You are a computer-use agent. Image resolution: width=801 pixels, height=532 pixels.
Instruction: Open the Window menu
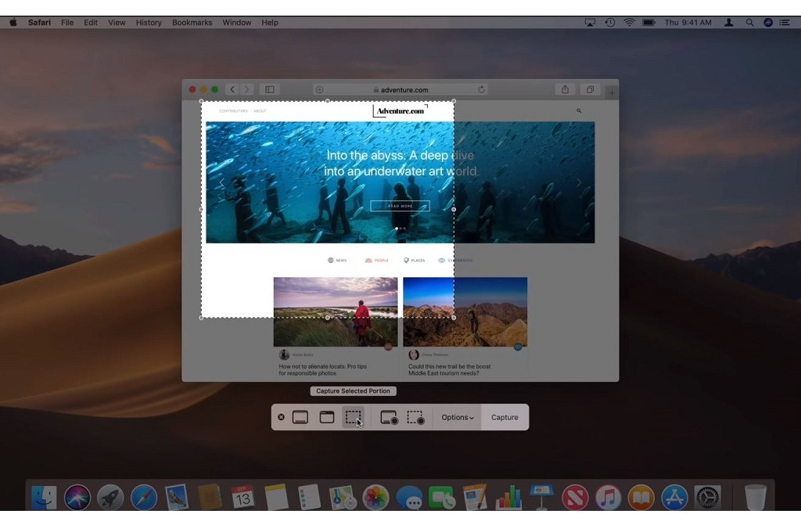[x=236, y=23]
